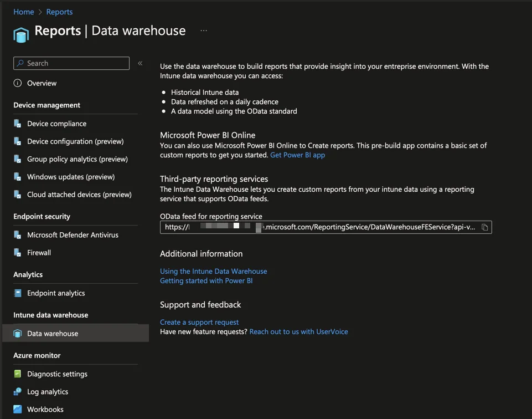
Task: Follow the Get Power BI app link
Action: (297, 155)
